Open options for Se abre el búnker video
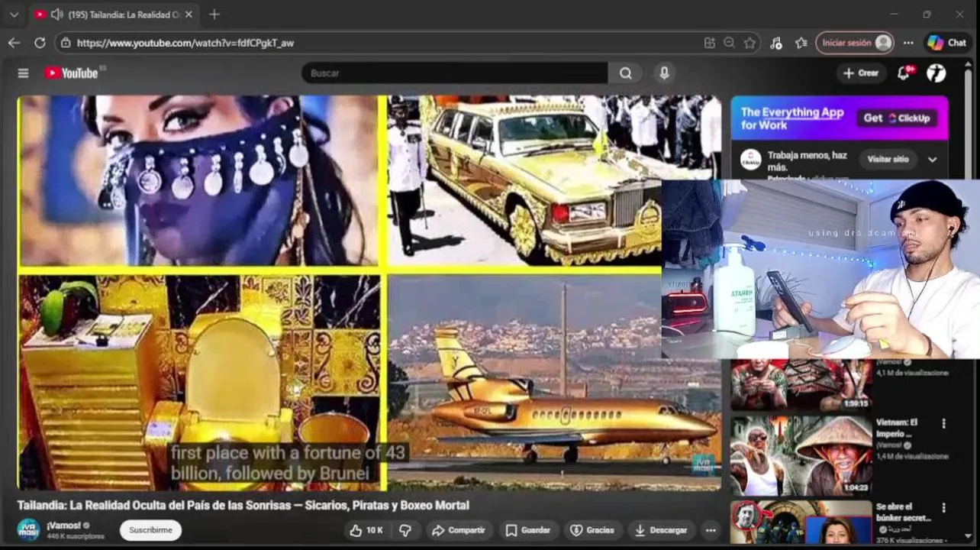 pyautogui.click(x=943, y=508)
